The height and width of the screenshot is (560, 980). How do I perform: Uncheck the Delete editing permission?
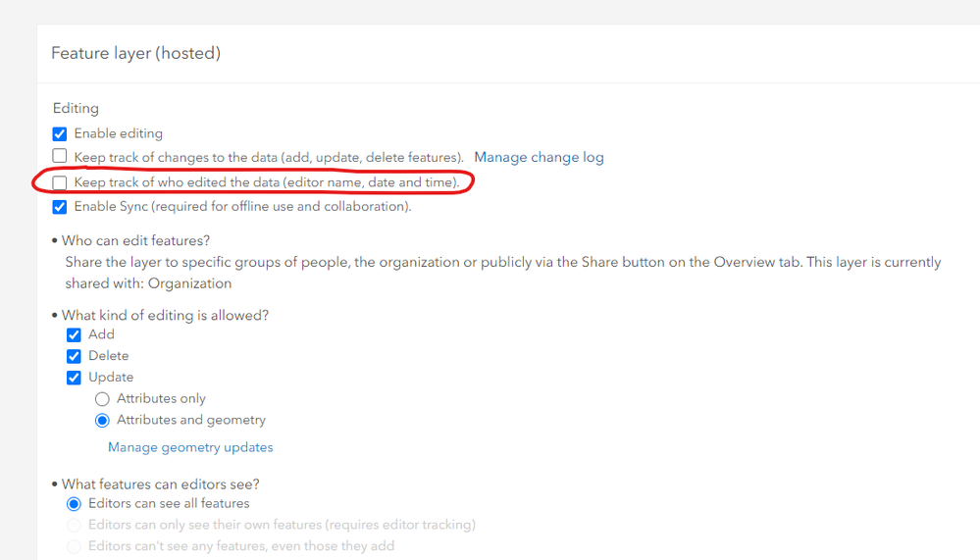click(x=74, y=356)
